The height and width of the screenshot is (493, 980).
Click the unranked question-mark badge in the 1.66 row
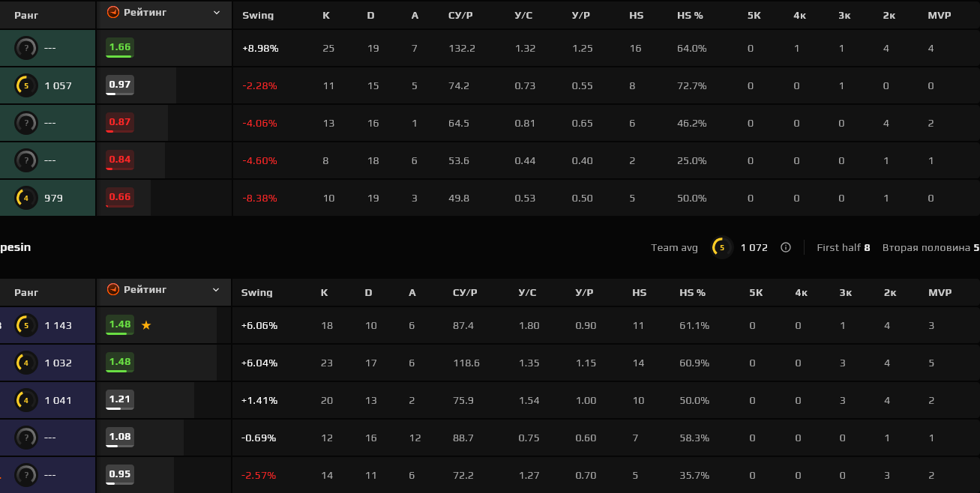pyautogui.click(x=26, y=48)
